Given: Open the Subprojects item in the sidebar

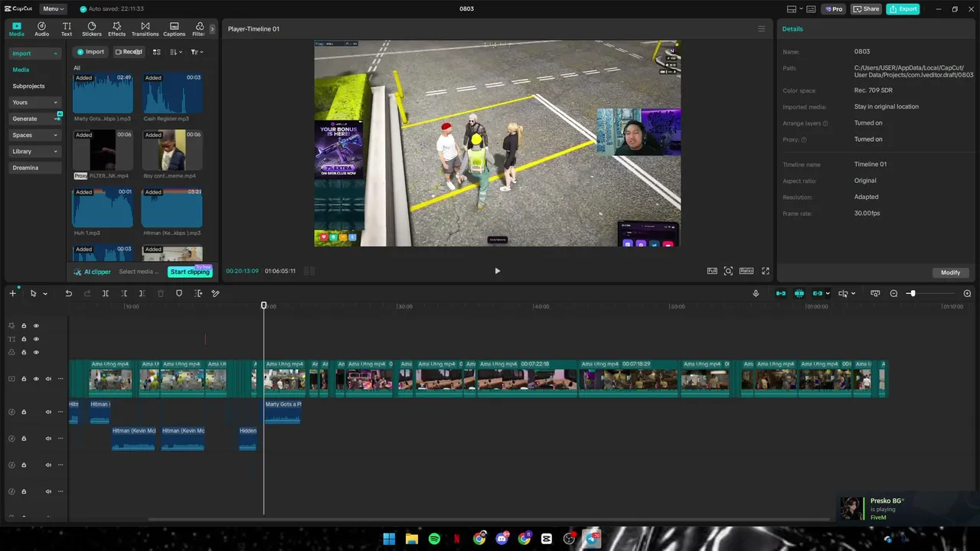Looking at the screenshot, I should [x=28, y=86].
